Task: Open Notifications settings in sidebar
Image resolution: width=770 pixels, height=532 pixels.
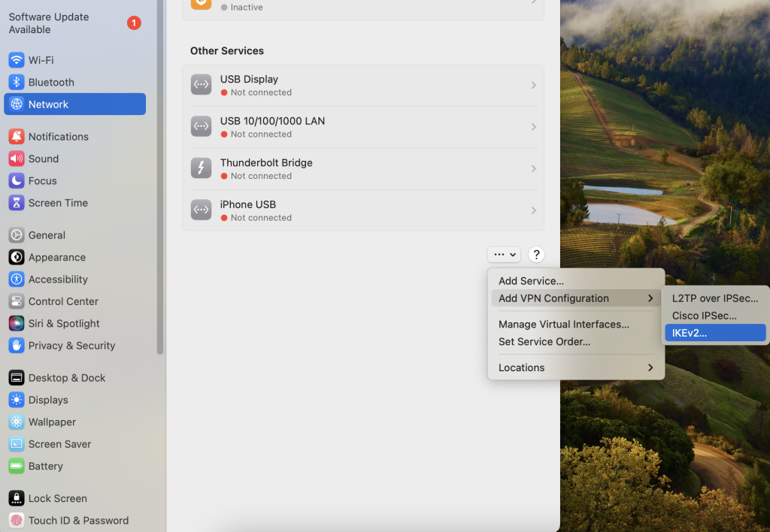Action: coord(59,137)
